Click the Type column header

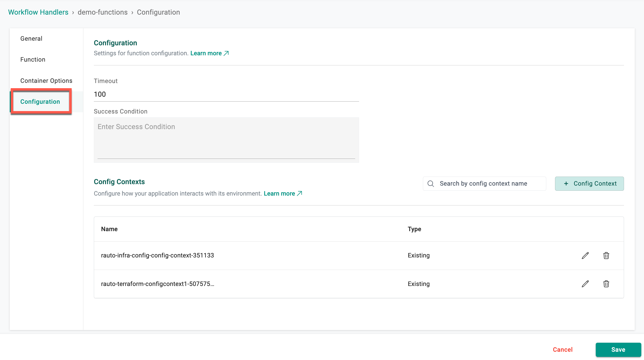pos(414,229)
